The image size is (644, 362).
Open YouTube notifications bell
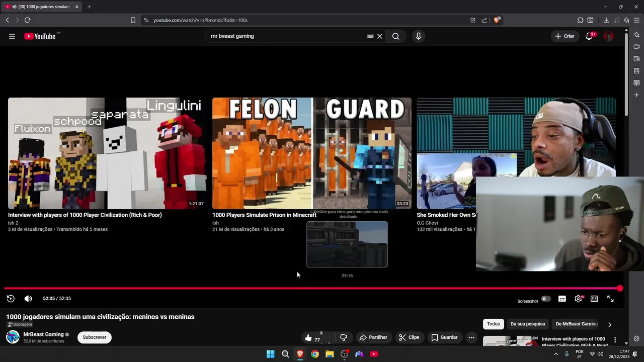pos(589,36)
